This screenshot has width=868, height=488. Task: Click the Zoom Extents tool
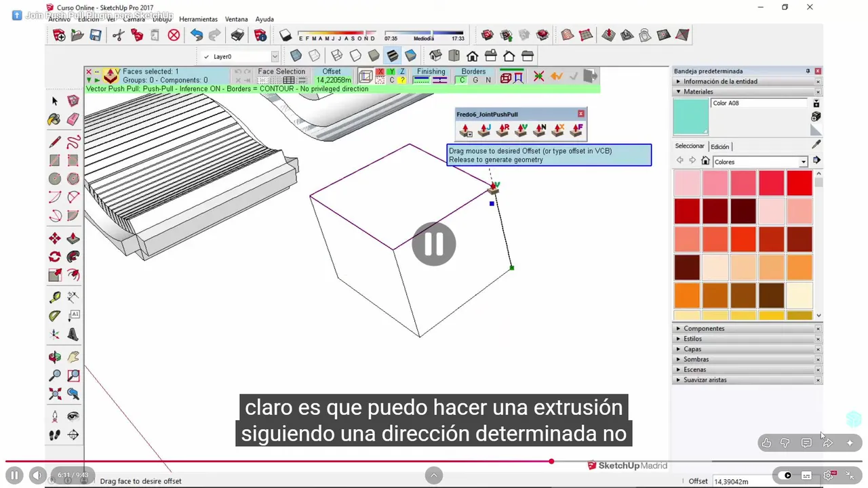click(x=55, y=394)
